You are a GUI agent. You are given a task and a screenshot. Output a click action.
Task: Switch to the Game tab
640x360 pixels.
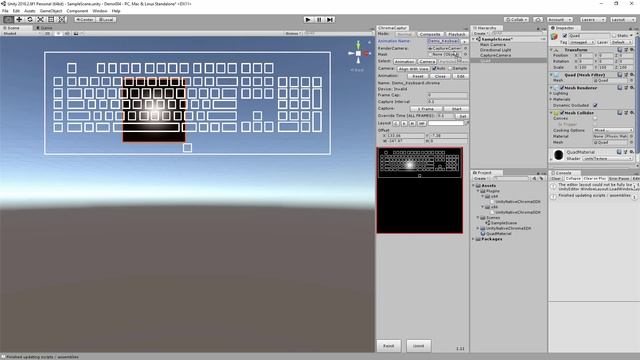click(x=44, y=28)
